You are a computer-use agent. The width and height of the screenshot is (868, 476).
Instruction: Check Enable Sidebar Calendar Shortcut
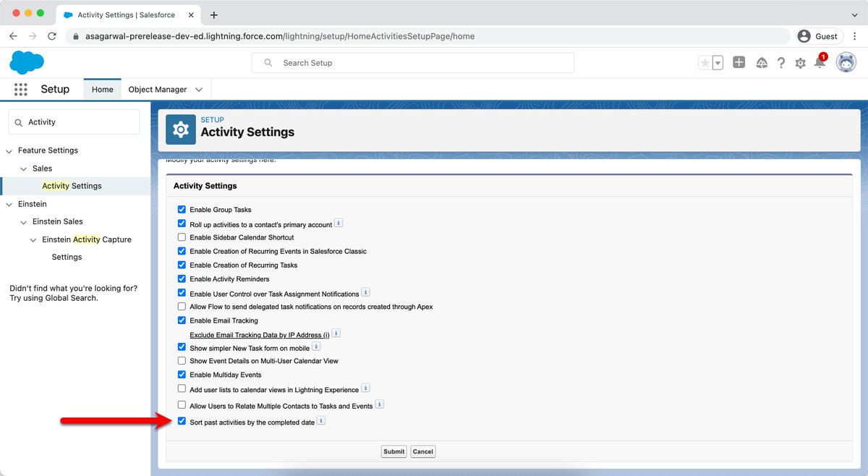[x=182, y=237]
